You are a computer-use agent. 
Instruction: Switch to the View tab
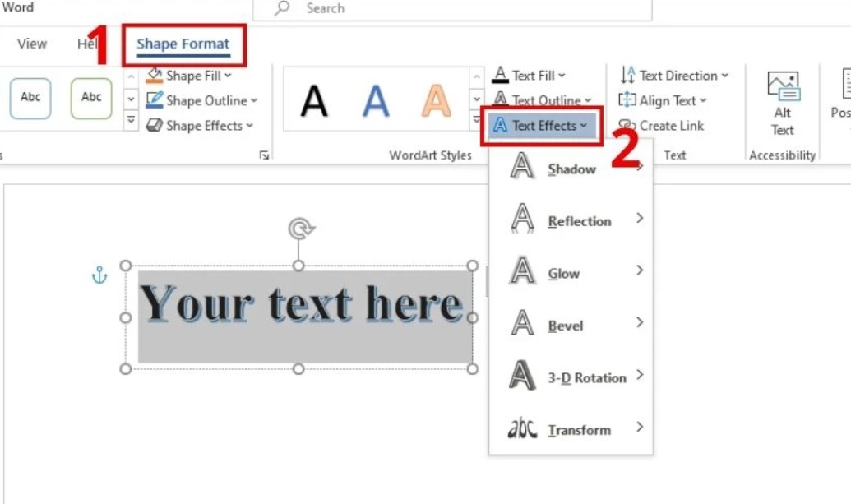click(32, 44)
